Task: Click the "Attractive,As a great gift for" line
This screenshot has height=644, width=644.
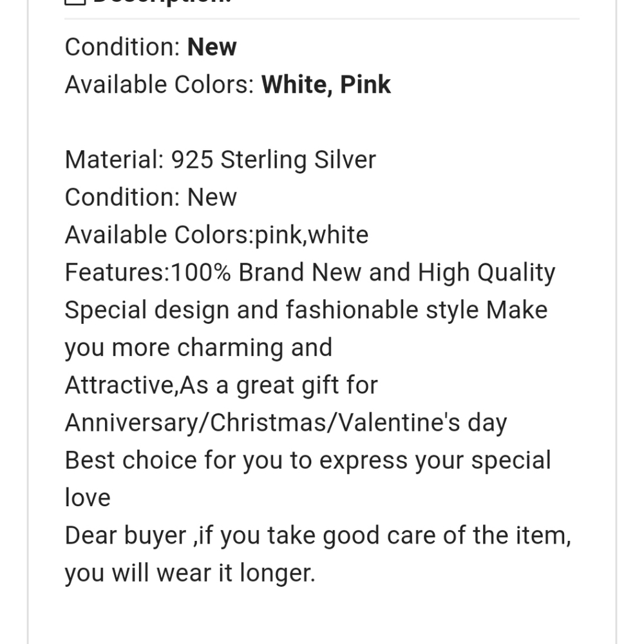Action: [221, 385]
